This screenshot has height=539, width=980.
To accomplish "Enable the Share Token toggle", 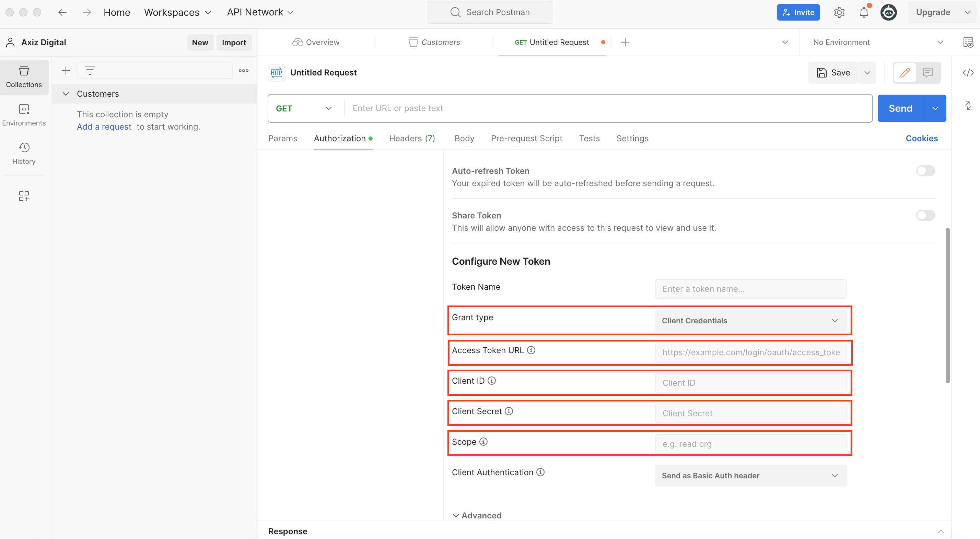I will (925, 216).
